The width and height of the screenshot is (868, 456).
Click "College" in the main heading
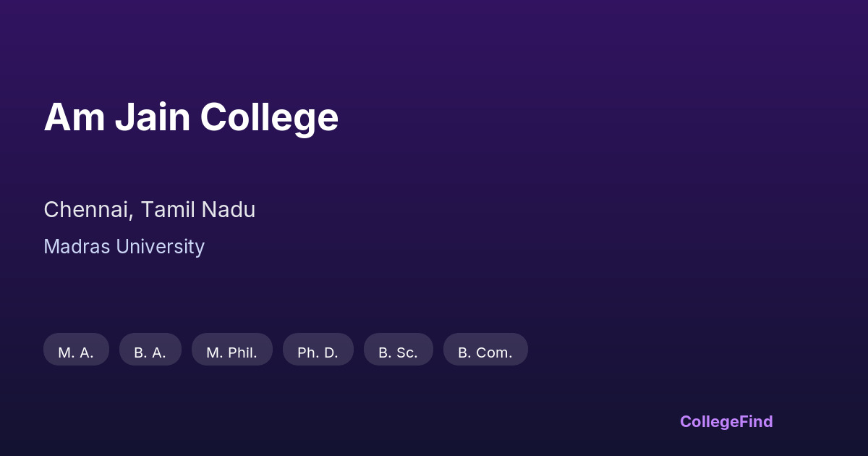click(x=269, y=117)
